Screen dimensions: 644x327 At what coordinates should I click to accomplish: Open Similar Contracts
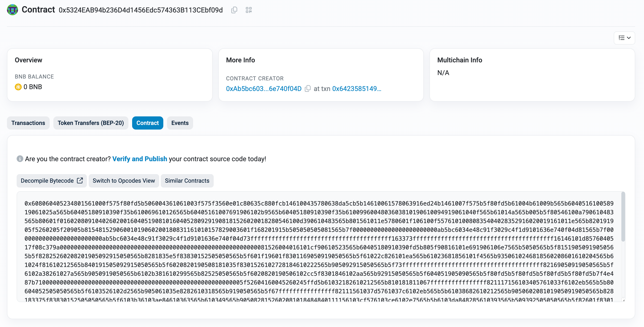pyautogui.click(x=187, y=181)
